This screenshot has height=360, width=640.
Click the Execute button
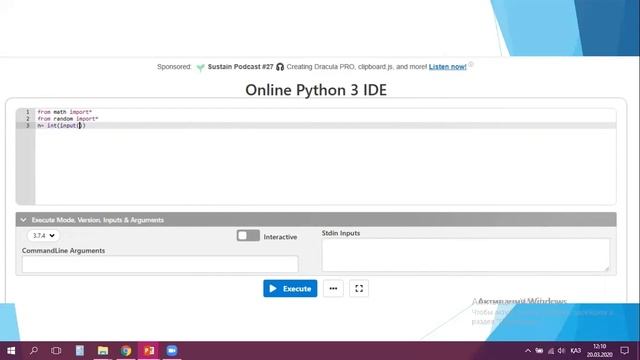pyautogui.click(x=290, y=289)
